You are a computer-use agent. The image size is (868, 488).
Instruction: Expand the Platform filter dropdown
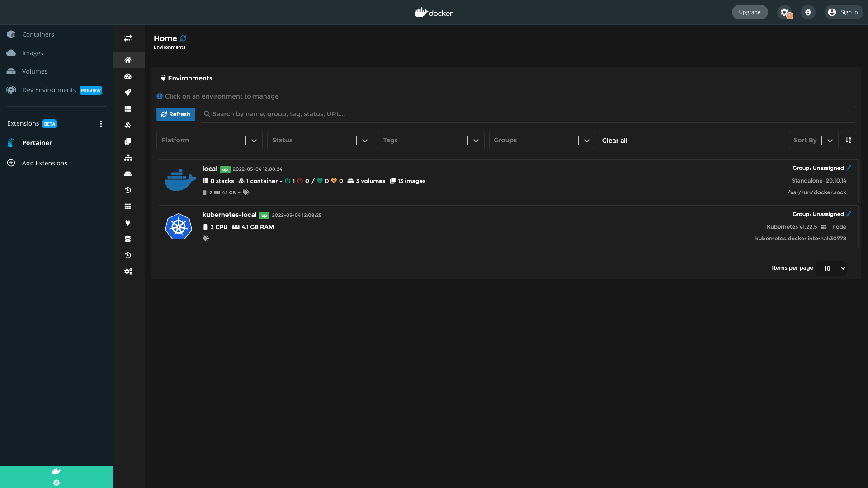(x=209, y=140)
